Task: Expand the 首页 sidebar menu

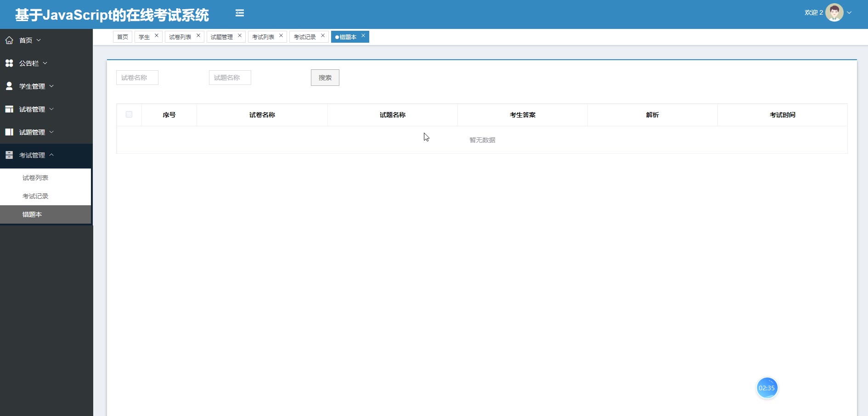Action: pyautogui.click(x=46, y=40)
